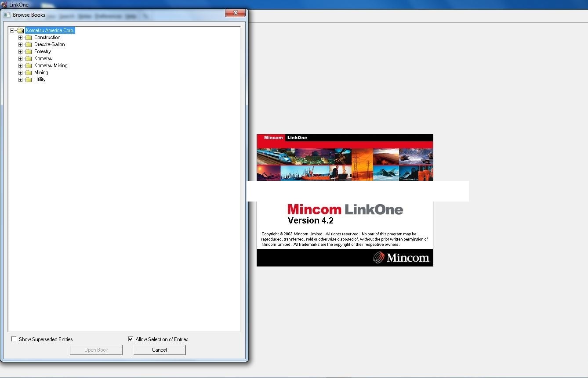Screen dimensions: 588x378
Task: Uncheck Allow Selection of Entries
Action: point(131,339)
